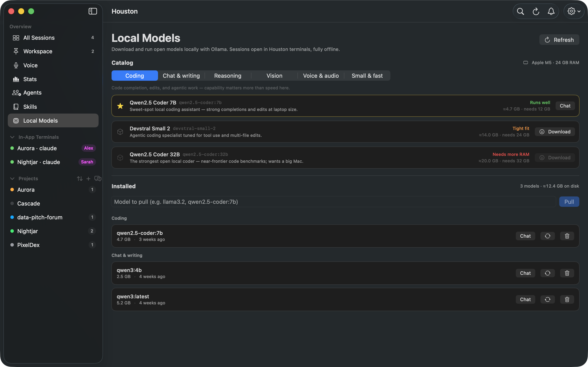The image size is (588, 367).
Task: Download the Devstral Small 2 model
Action: point(555,132)
